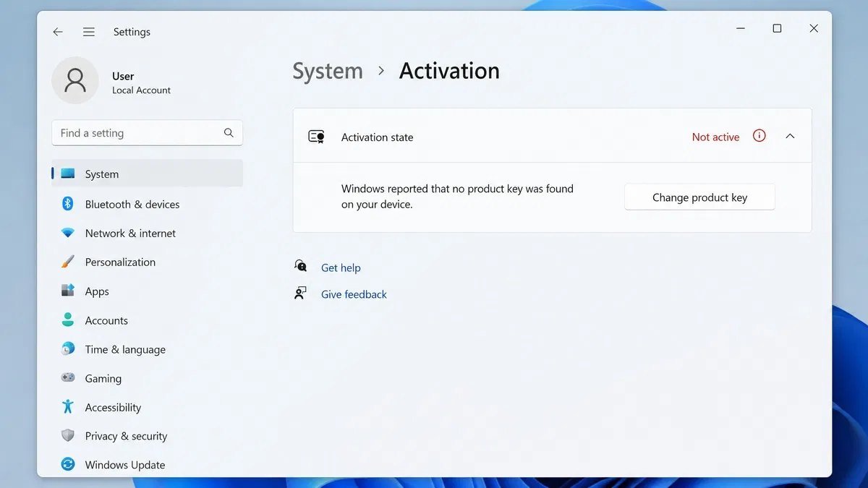Open Accessibility settings
This screenshot has height=488, width=868.
[147, 406]
